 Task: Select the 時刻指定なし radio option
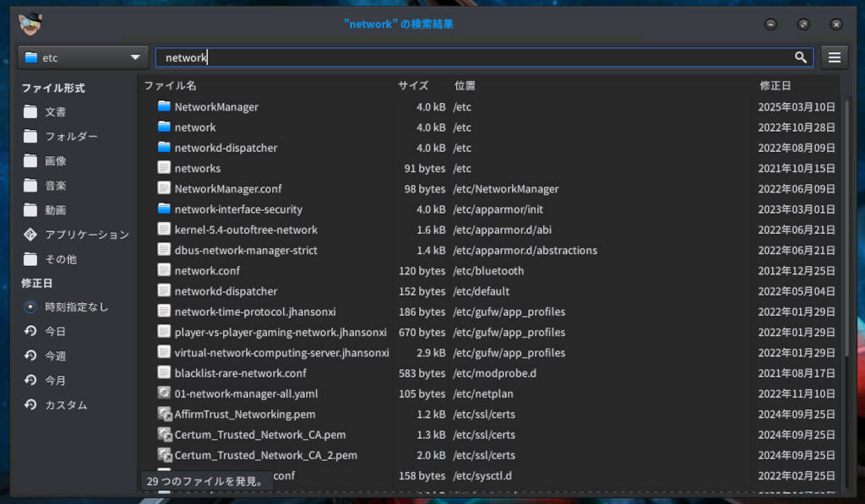pyautogui.click(x=30, y=307)
